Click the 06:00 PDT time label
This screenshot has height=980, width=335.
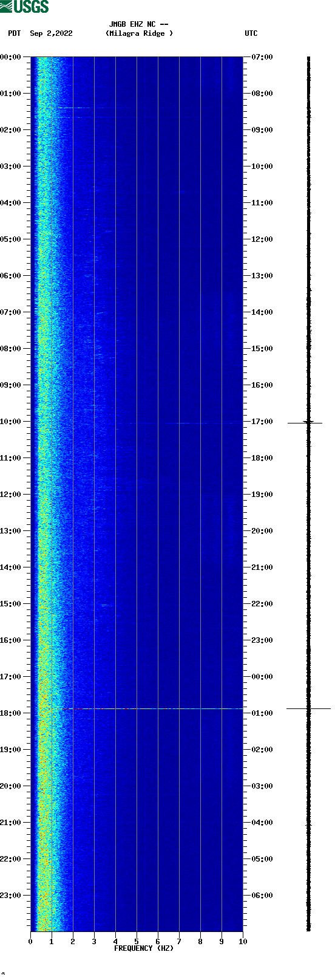click(11, 276)
